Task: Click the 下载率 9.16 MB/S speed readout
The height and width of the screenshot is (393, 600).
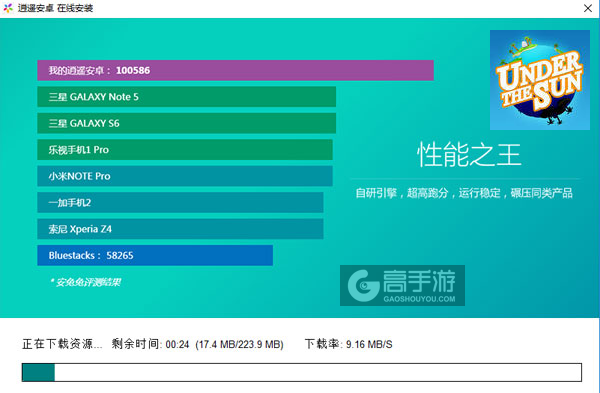Action: 349,344
